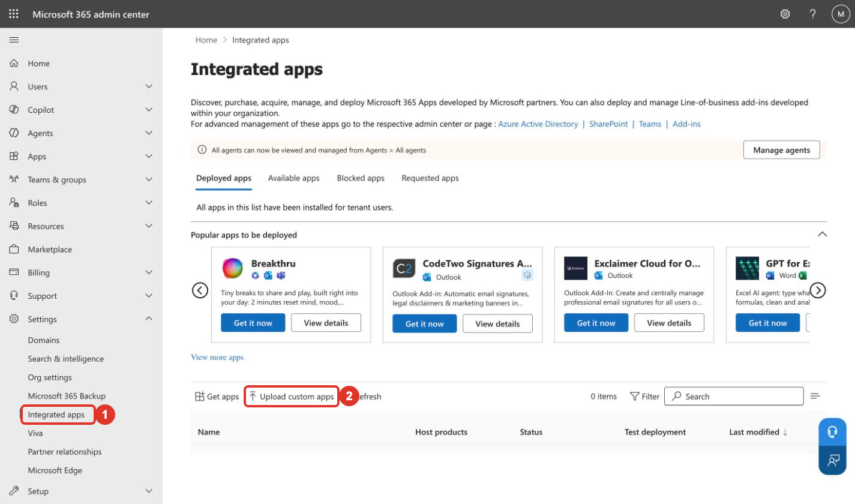
Task: Open the help question mark icon
Action: (x=813, y=14)
